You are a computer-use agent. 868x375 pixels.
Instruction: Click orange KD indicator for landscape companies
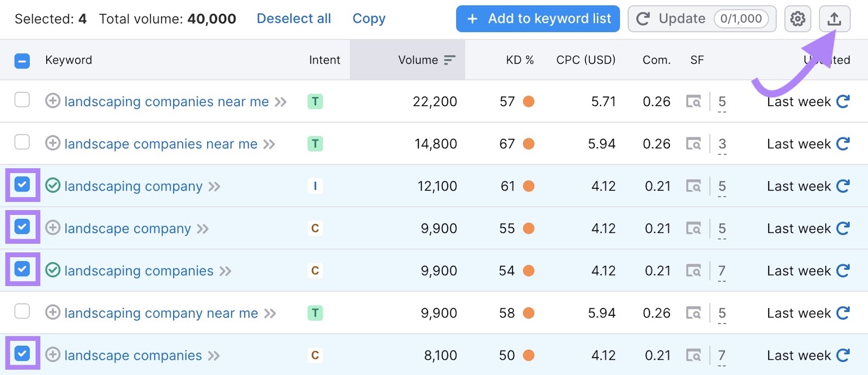click(528, 355)
